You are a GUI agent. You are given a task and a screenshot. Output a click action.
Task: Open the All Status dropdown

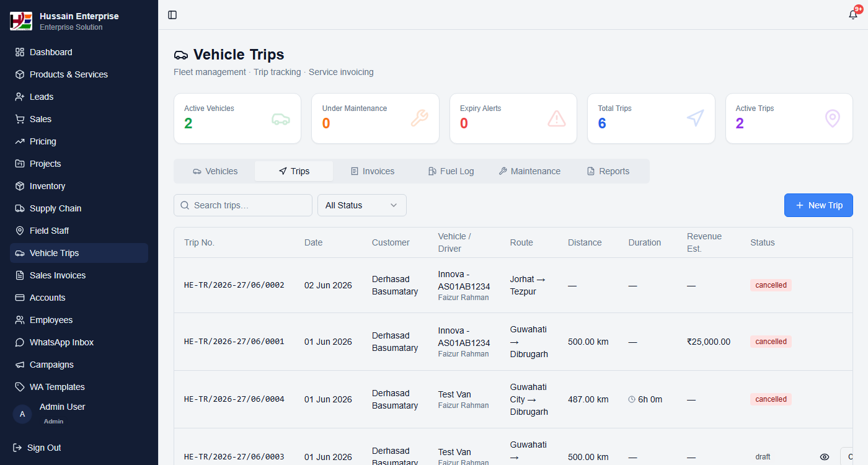tap(362, 205)
